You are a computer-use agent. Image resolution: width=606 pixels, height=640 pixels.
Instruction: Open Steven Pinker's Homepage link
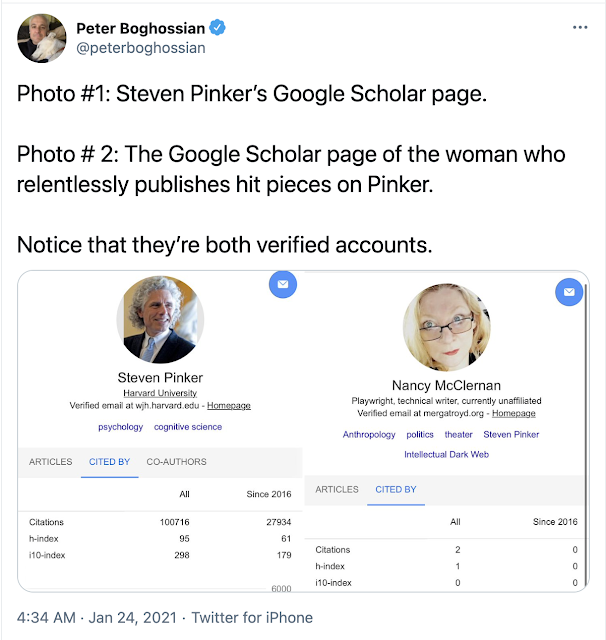pos(229,406)
